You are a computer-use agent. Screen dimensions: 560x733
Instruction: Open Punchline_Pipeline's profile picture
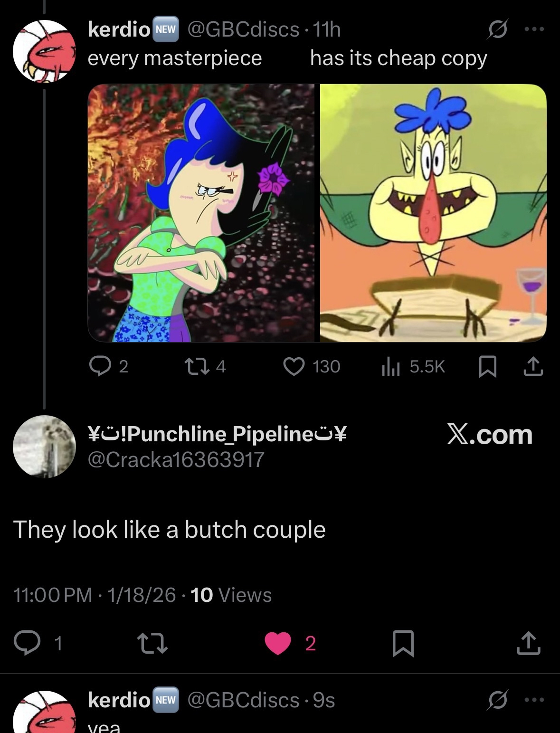click(x=44, y=447)
